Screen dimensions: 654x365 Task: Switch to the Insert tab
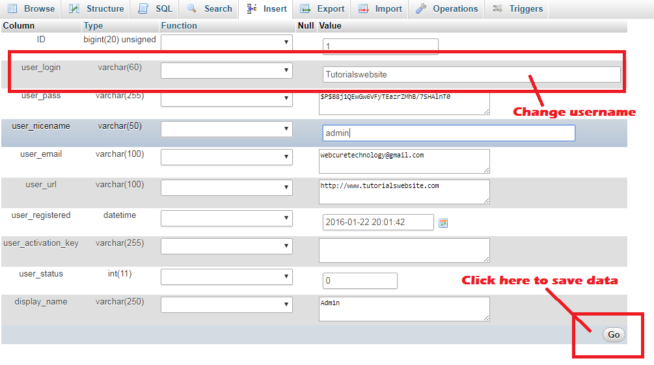point(267,9)
